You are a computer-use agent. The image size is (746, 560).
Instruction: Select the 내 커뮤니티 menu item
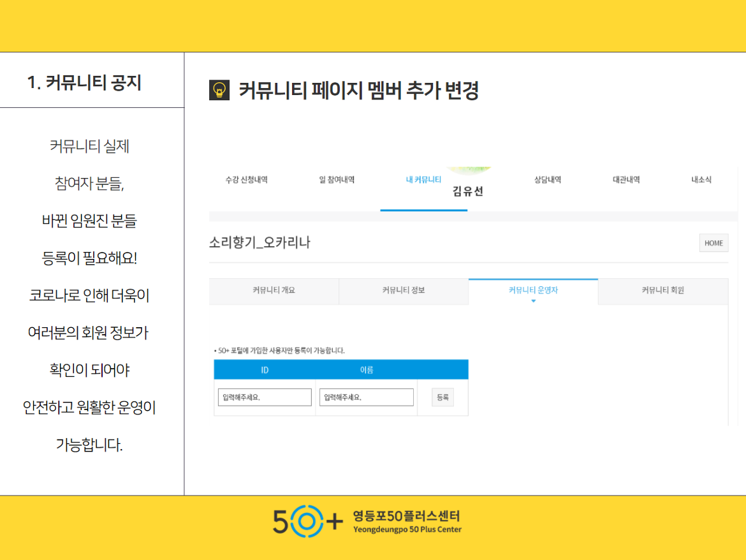(x=423, y=180)
